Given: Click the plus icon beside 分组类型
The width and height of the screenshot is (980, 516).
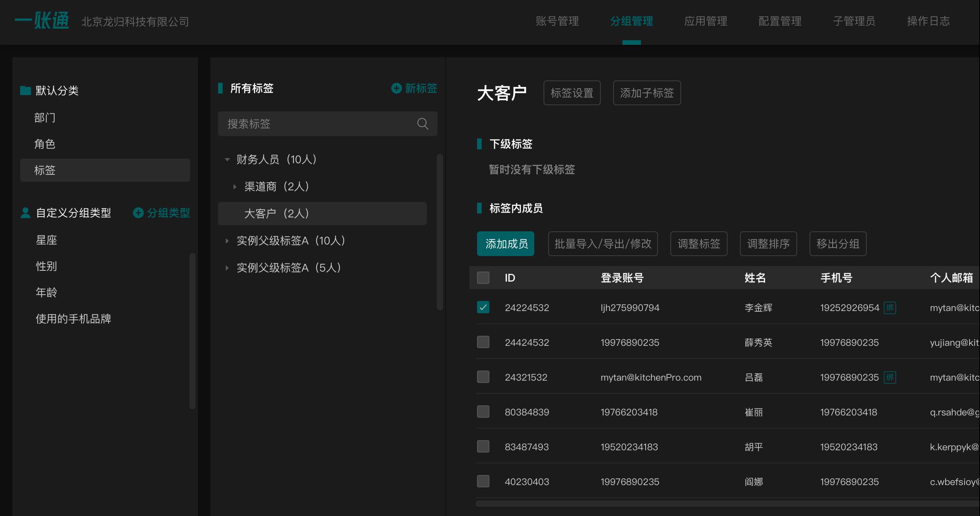Looking at the screenshot, I should click(x=138, y=213).
